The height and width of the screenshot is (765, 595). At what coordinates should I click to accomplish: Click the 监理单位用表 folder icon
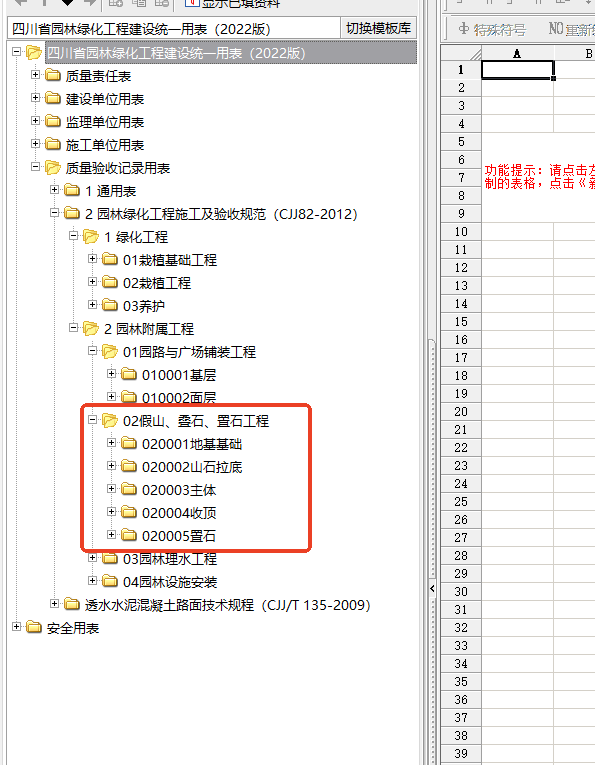[53, 121]
